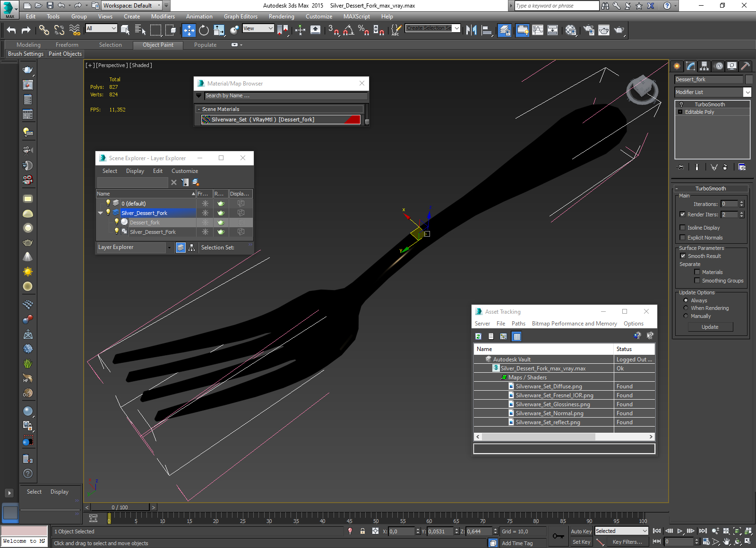Enable Separate by Smoothing Groups checkbox

tap(697, 281)
